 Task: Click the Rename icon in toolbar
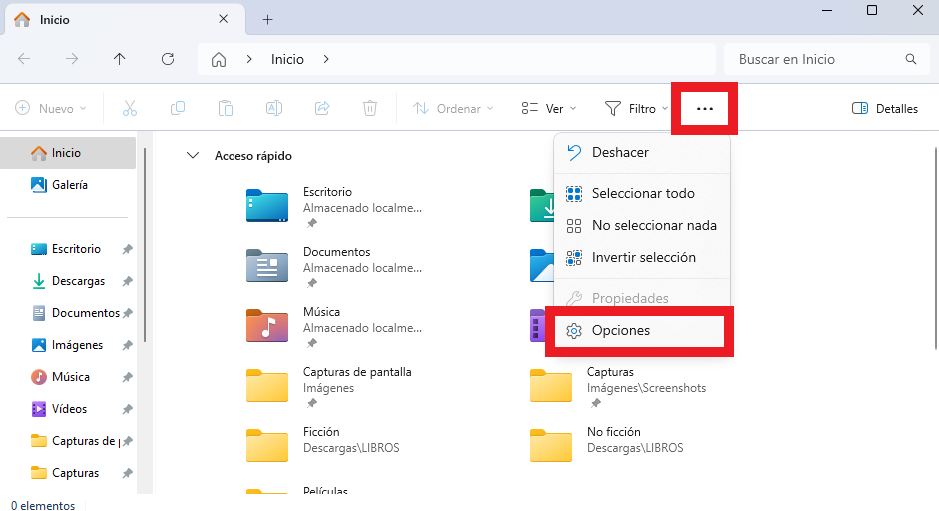[274, 108]
